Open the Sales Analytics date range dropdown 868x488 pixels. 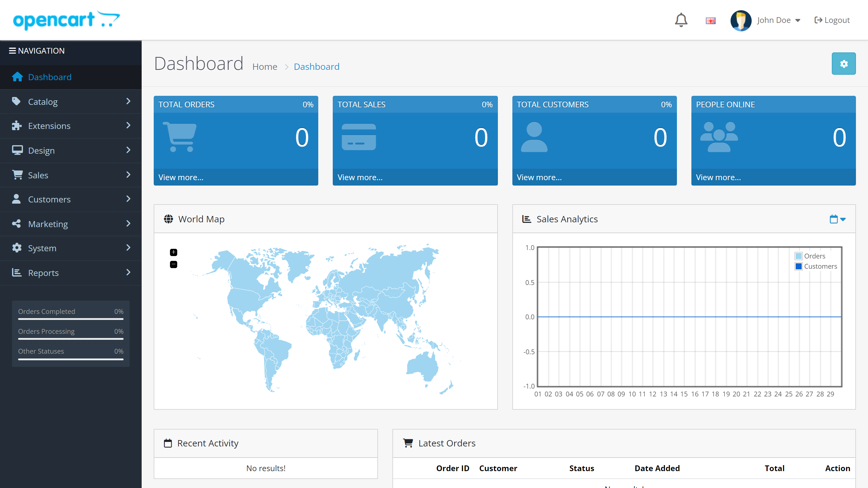(837, 219)
